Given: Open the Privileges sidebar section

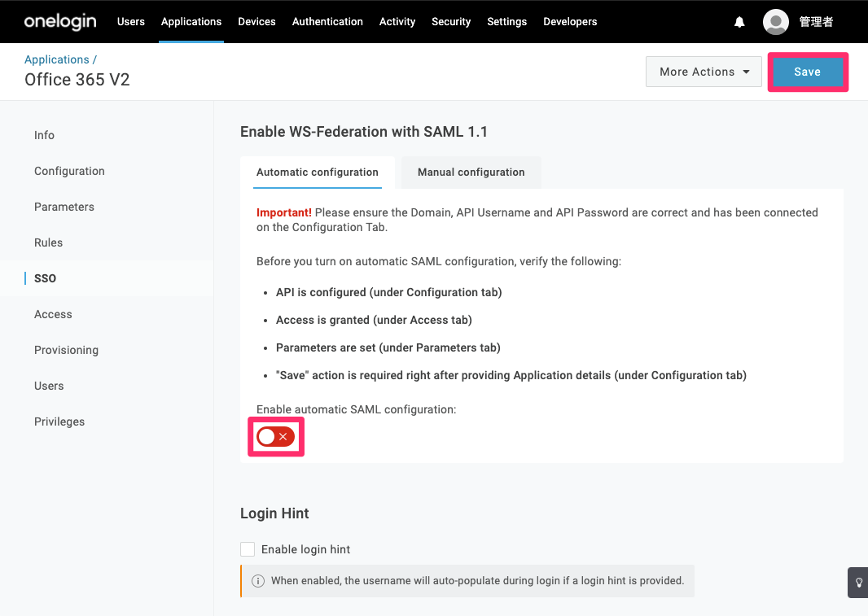Looking at the screenshot, I should tap(59, 422).
